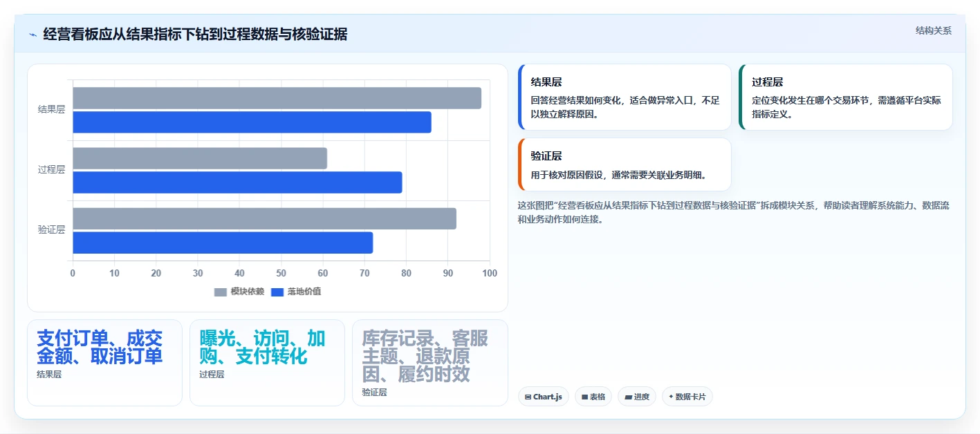Viewport: 980px width, 434px height.
Task: Click the 50 x-axis tick label
Action: pyautogui.click(x=281, y=273)
